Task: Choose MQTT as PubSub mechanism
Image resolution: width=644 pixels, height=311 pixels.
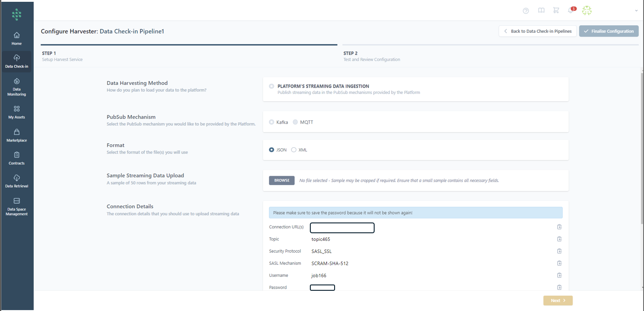Action: click(295, 122)
